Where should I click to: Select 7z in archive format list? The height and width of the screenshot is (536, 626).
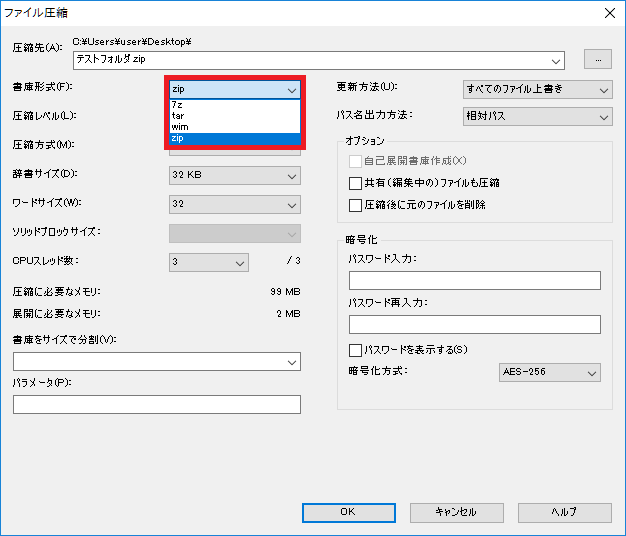(235, 105)
